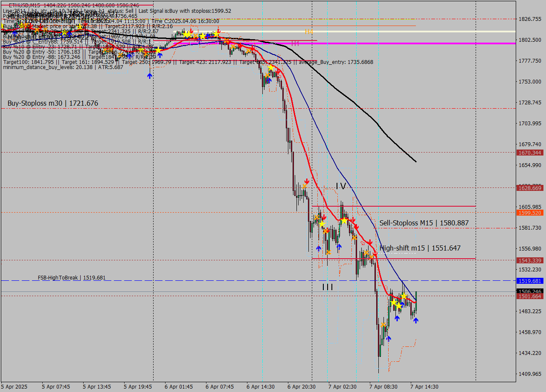Image resolution: width=546 pixels, height=392 pixels.
Task: Select the magenta H1 level label
Action: [295, 43]
